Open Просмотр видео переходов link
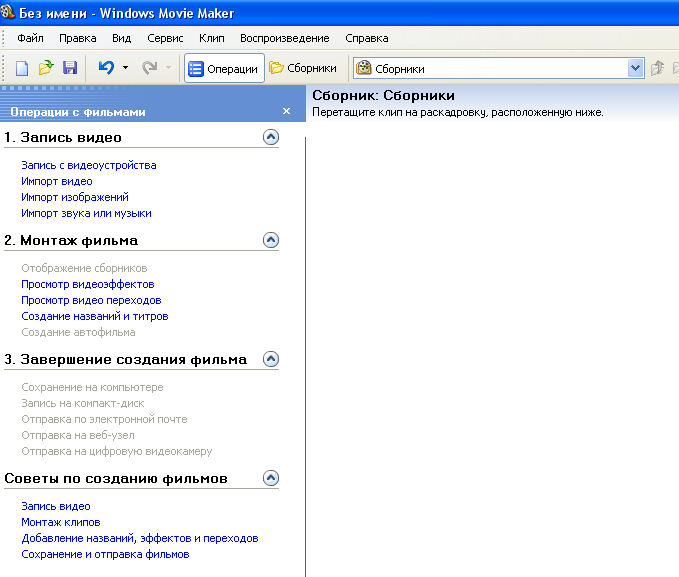Viewport: 679px width, 577px height. click(91, 300)
